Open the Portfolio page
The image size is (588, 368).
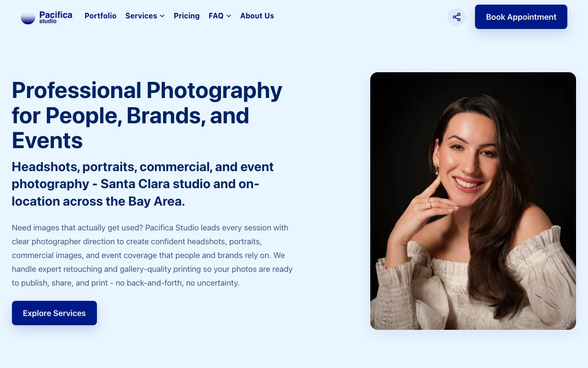(x=100, y=16)
